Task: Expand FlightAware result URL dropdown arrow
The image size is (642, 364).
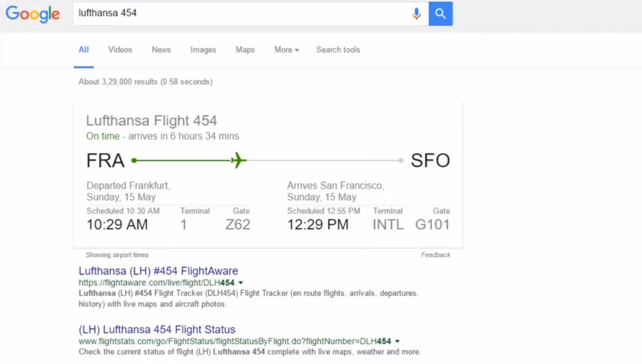Action: click(x=241, y=282)
